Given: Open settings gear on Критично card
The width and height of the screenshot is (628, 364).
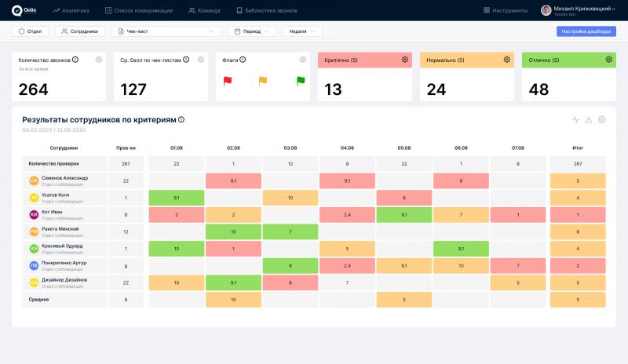Looking at the screenshot, I should coord(405,60).
